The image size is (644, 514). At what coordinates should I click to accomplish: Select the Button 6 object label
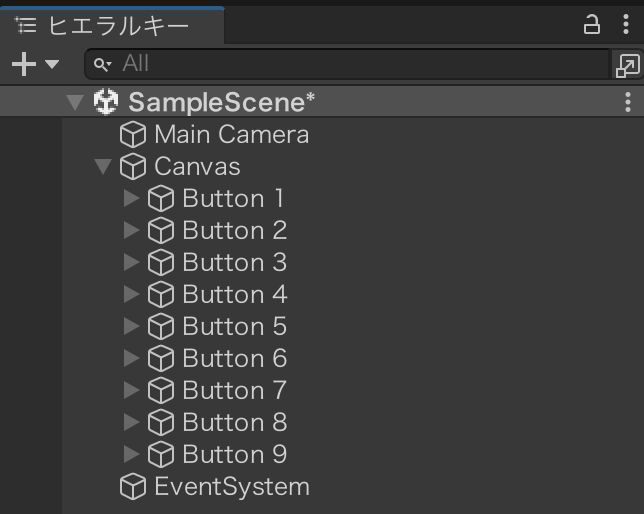pos(234,358)
